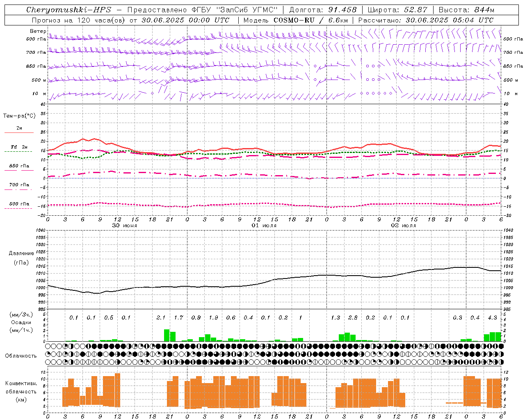The width and height of the screenshot is (525, 420).
Task: Click the precipitation value "1.7"
Action: [178, 317]
